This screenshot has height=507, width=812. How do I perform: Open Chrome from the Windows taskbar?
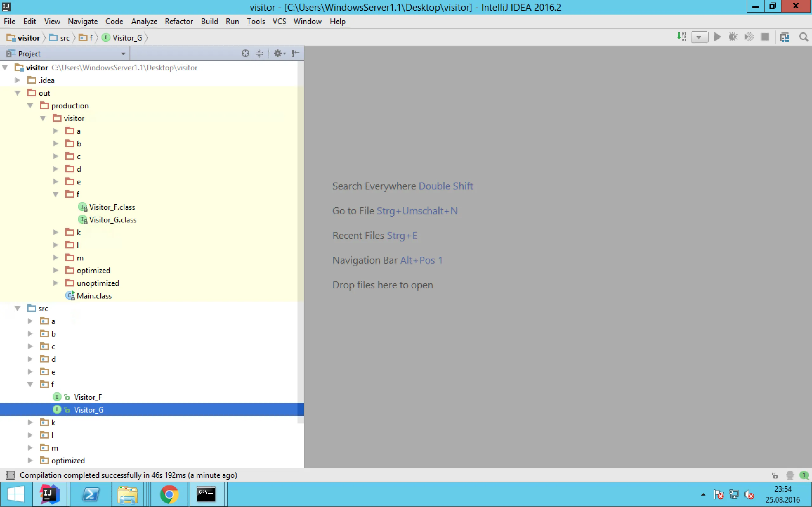tap(169, 494)
